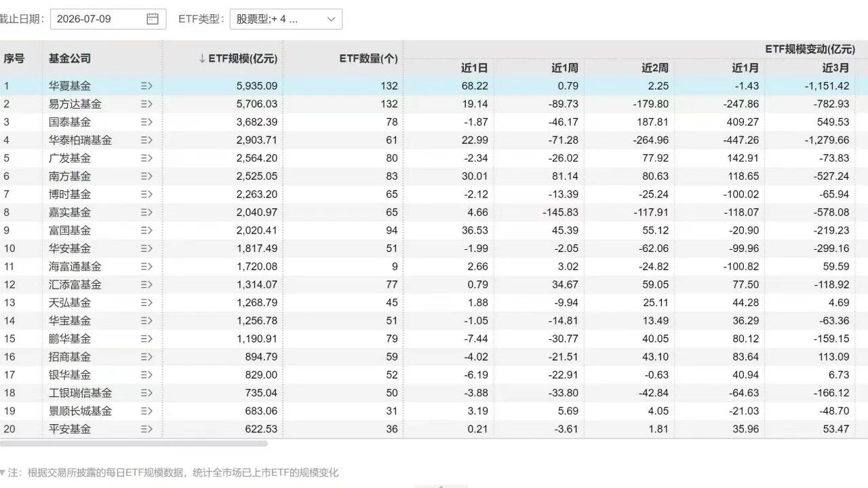Open detail icon for 招商基金 row
The image size is (868, 488).
[x=146, y=357]
